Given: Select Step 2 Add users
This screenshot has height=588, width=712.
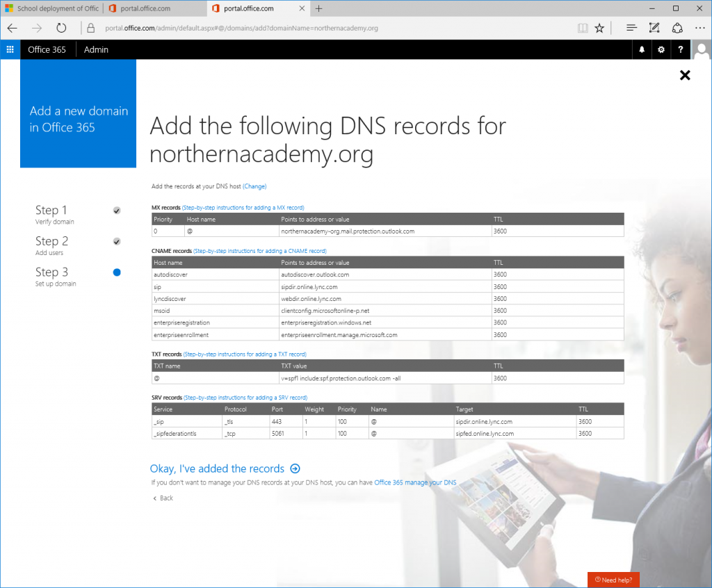Looking at the screenshot, I should 51,245.
